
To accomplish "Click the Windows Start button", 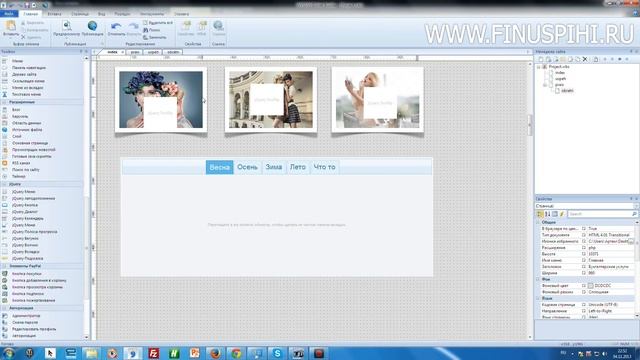I will pyautogui.click(x=9, y=353).
